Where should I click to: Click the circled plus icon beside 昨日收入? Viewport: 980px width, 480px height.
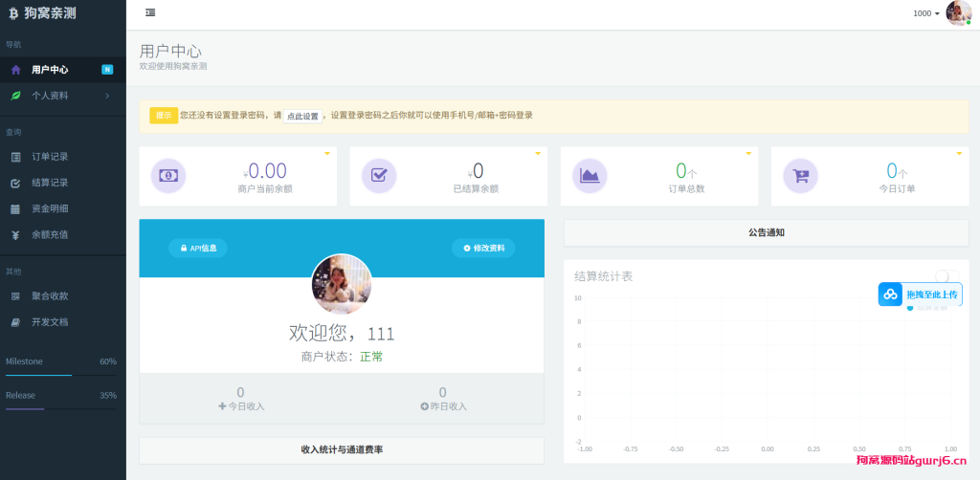click(424, 406)
